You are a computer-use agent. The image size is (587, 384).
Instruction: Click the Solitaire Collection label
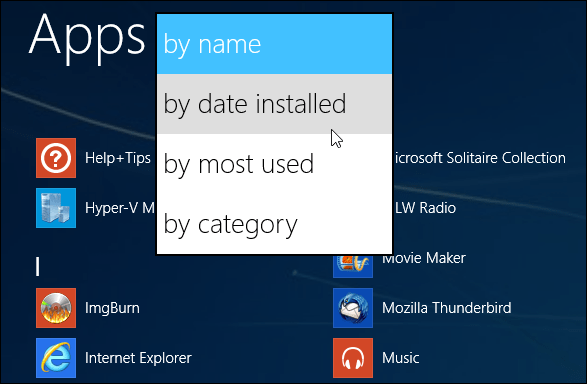(479, 158)
